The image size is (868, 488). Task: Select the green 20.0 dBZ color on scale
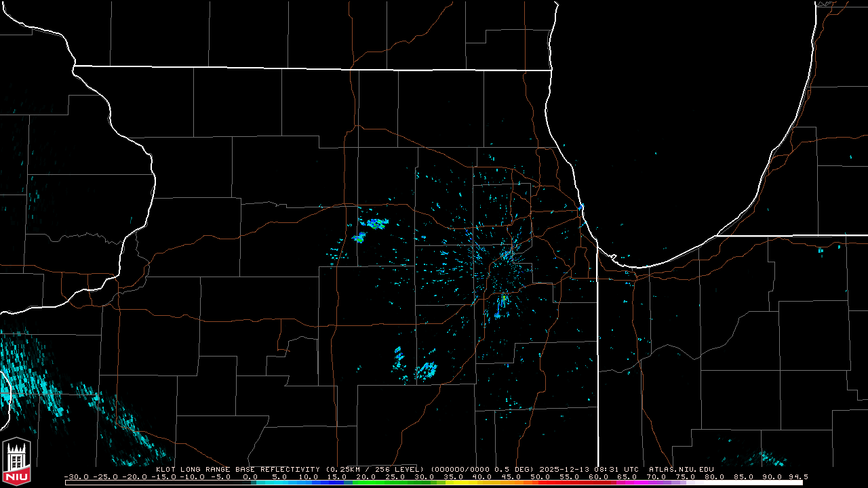pyautogui.click(x=366, y=483)
